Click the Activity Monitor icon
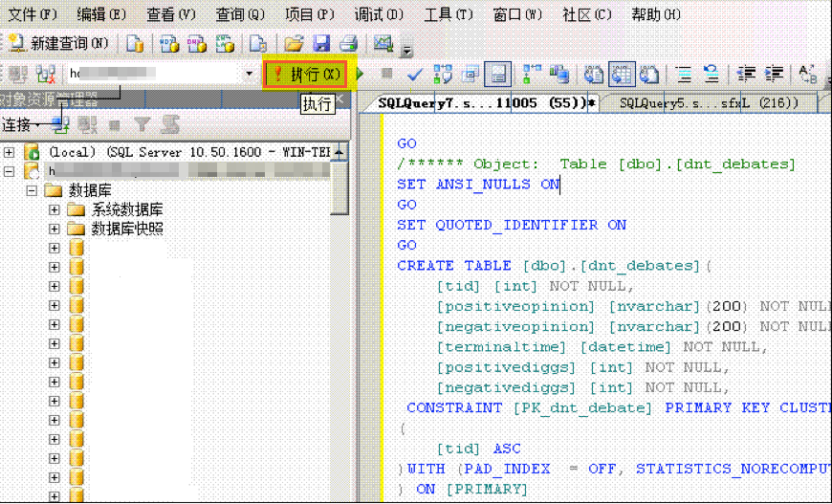The height and width of the screenshot is (504, 832). (x=383, y=42)
